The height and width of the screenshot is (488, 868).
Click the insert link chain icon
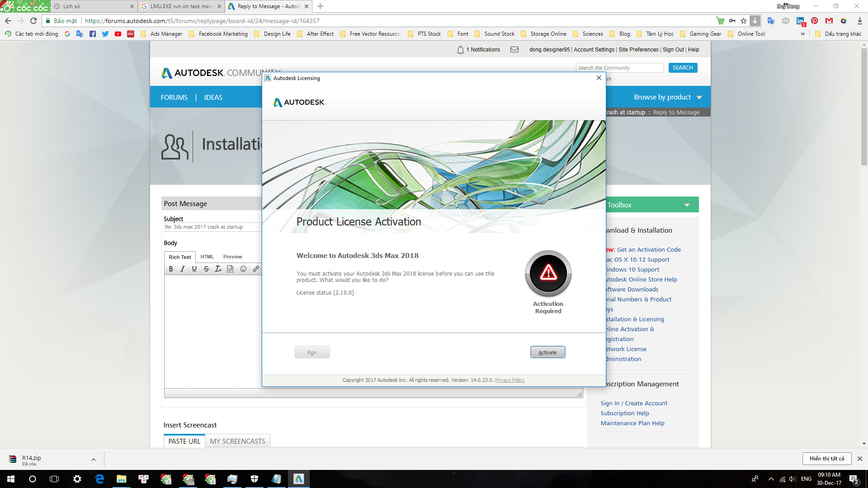[256, 269]
